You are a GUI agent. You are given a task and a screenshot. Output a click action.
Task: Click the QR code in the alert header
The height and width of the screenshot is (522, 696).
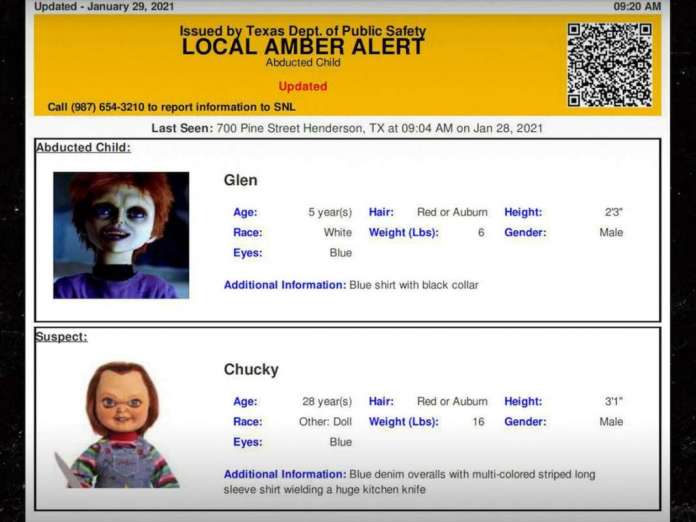[609, 64]
